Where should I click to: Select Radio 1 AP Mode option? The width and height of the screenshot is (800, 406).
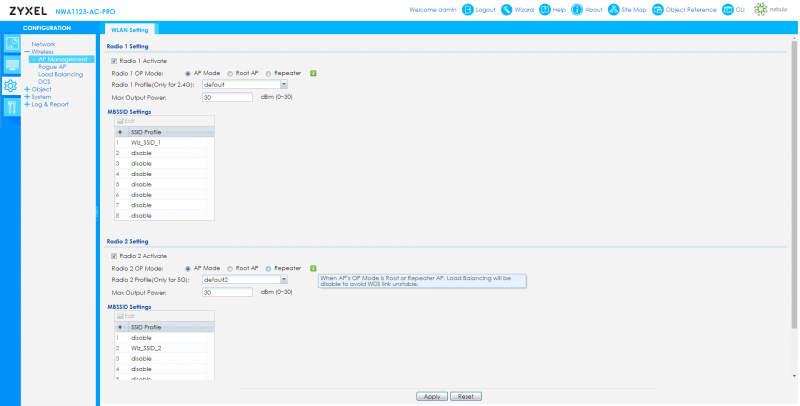188,74
